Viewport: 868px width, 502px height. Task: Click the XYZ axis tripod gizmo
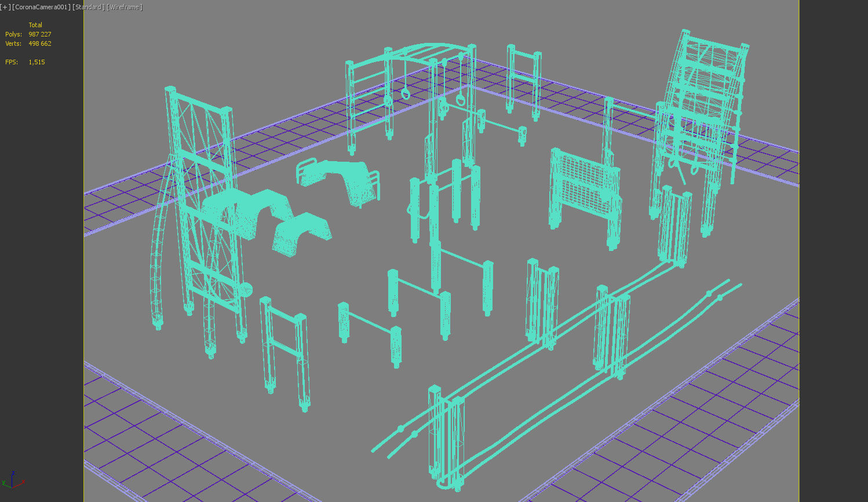[13, 481]
